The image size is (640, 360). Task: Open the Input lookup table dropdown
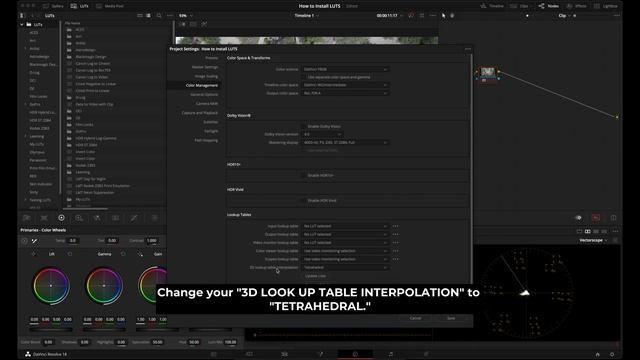[345, 226]
